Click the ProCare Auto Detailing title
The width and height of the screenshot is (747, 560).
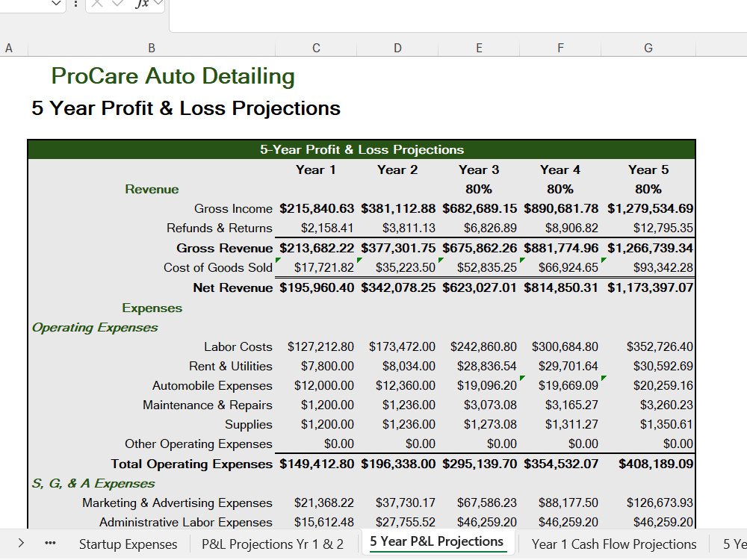(x=173, y=76)
